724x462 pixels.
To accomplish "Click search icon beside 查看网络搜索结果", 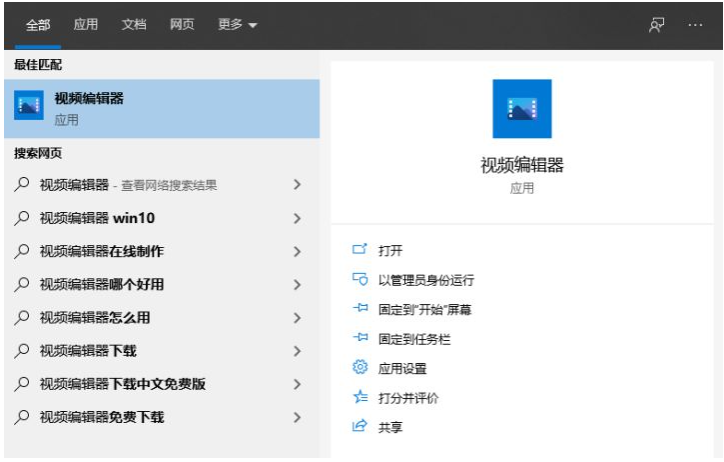I will tap(22, 185).
